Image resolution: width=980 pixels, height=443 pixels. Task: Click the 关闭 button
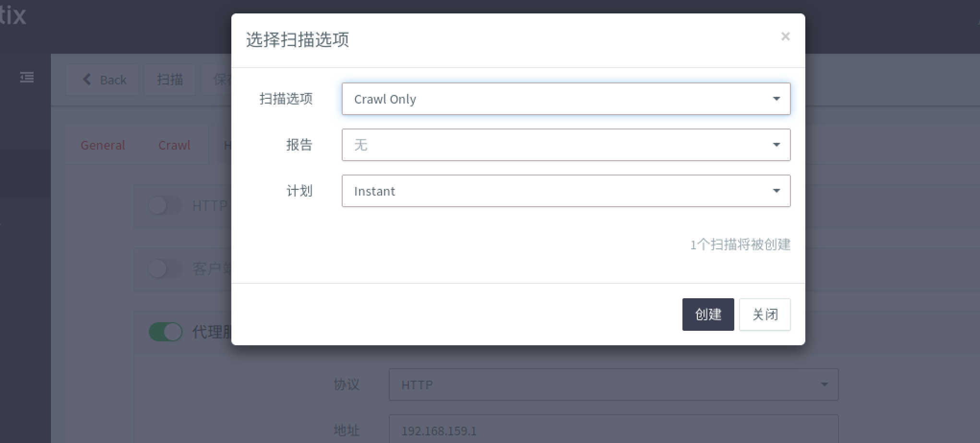coord(765,315)
